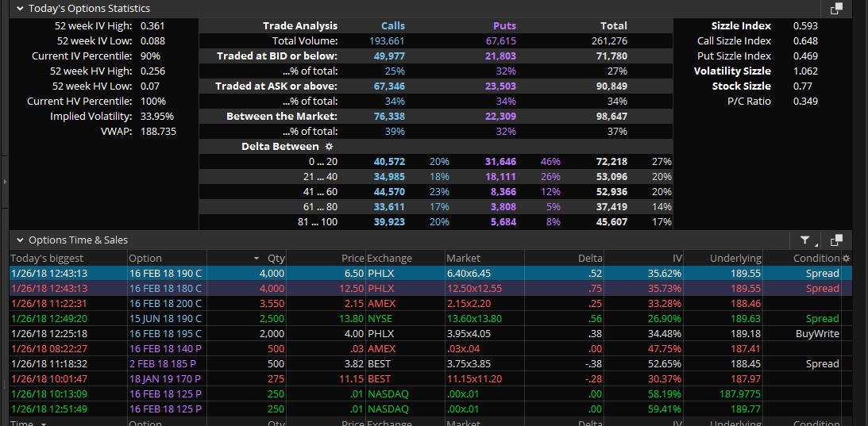The width and height of the screenshot is (868, 426).
Task: Click the 16 FEB 18 195 C BuyWrite row
Action: coord(430,334)
